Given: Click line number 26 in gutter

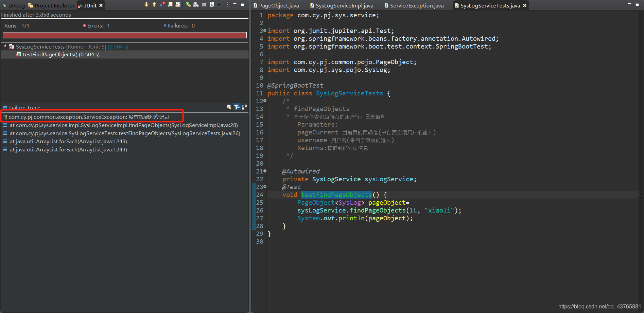Looking at the screenshot, I should [x=260, y=210].
